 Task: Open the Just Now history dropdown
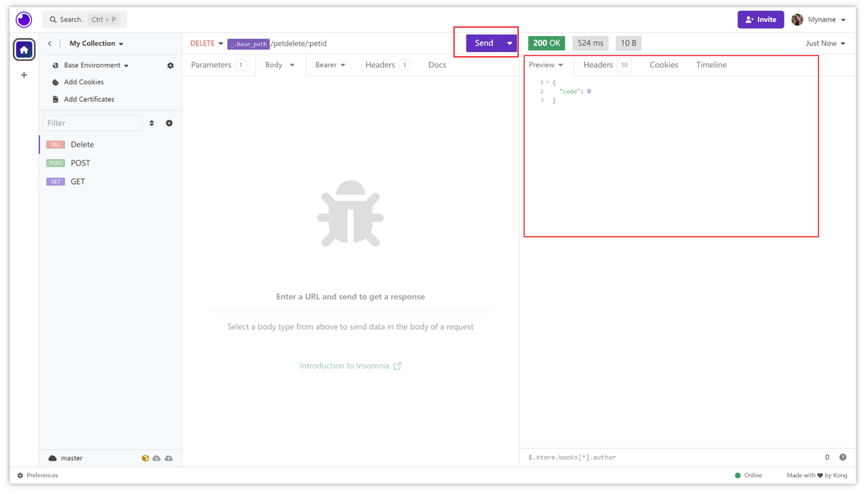[825, 43]
